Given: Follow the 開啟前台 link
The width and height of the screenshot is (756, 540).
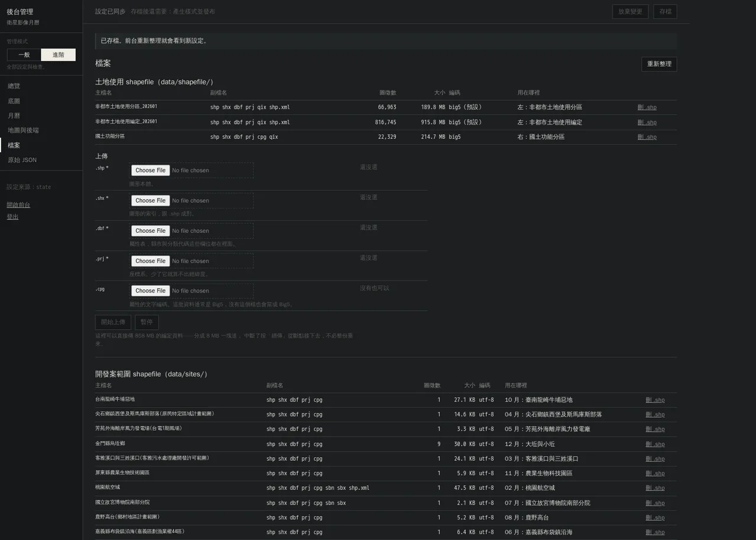Looking at the screenshot, I should tap(18, 205).
